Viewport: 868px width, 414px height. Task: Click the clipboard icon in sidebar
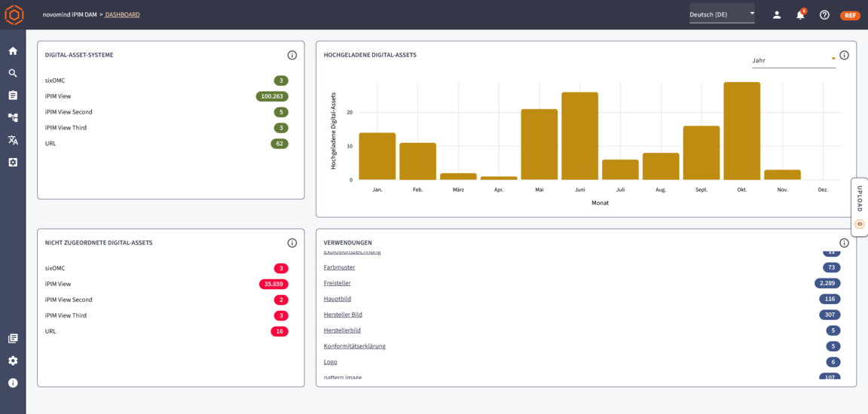13,96
